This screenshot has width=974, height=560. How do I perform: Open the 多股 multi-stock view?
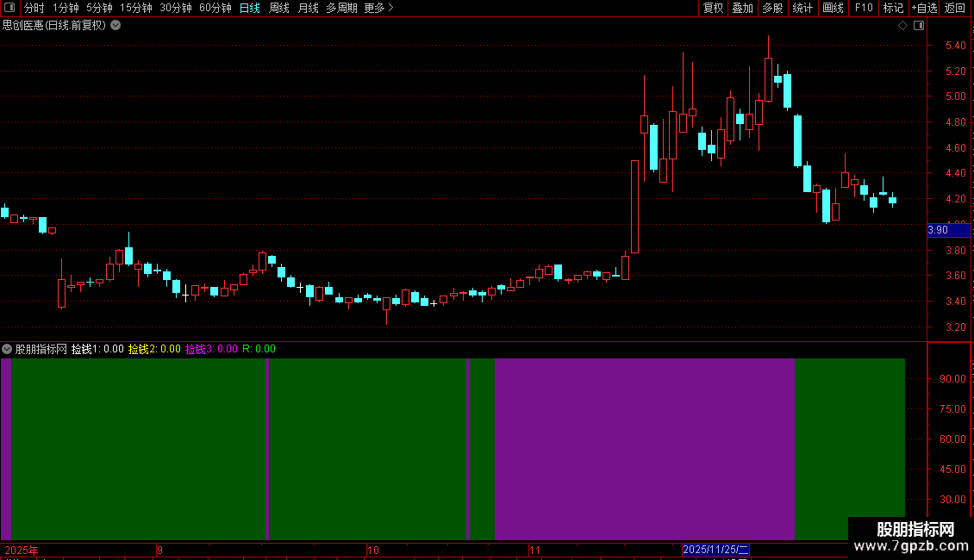[x=773, y=8]
